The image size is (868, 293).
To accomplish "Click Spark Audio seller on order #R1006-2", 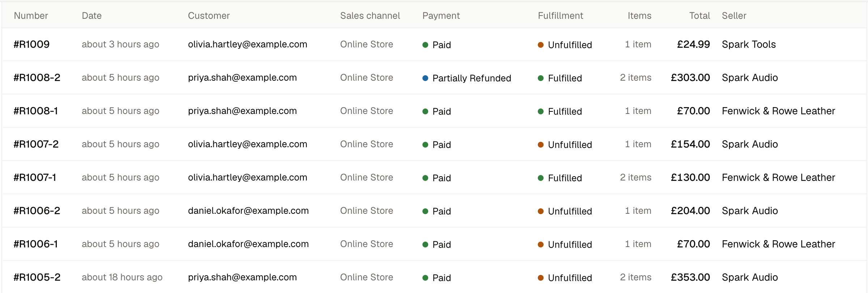I will (750, 211).
